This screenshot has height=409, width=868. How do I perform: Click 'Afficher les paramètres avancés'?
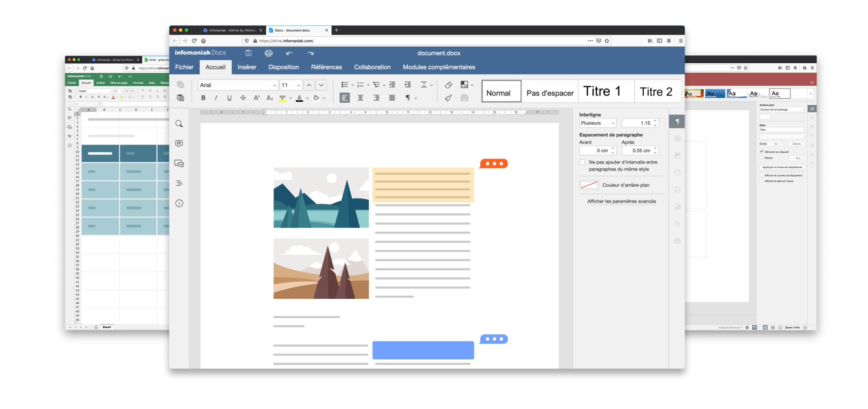tap(622, 202)
